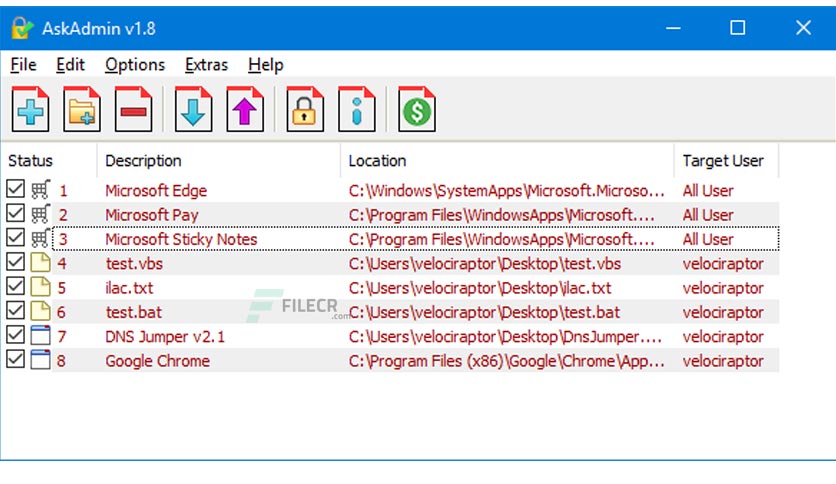Select the ilac.txt description entry
836x484 pixels.
tap(129, 288)
